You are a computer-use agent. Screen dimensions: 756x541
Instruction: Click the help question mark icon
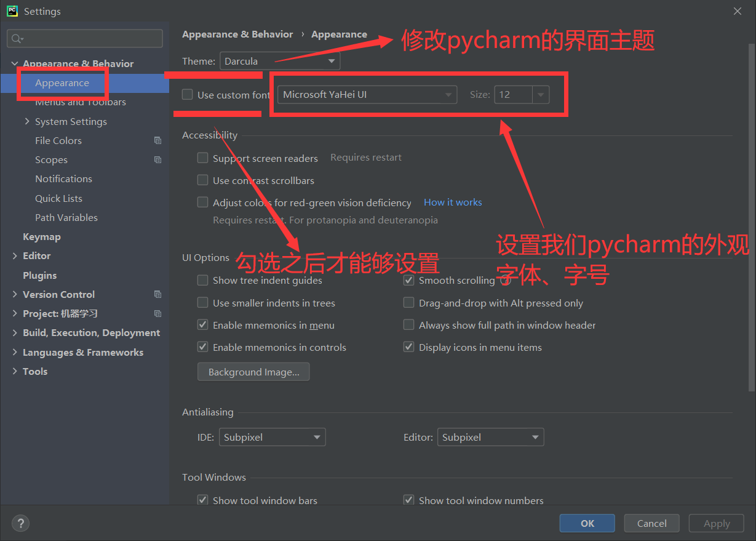[x=20, y=523]
